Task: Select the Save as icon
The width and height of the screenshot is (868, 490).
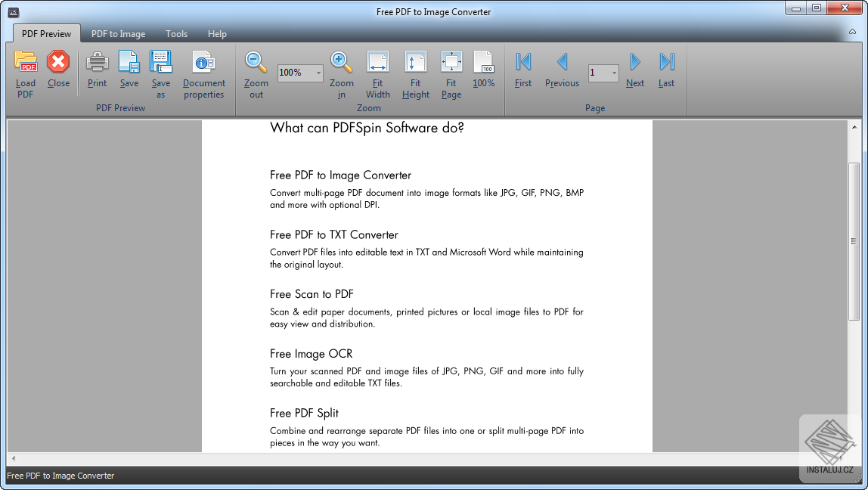Action: [x=161, y=73]
